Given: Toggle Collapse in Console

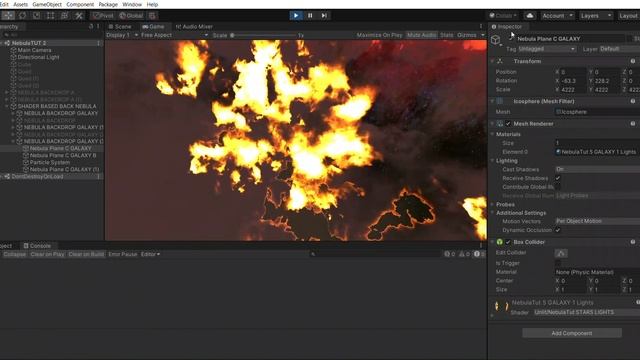Looking at the screenshot, I should 14,254.
